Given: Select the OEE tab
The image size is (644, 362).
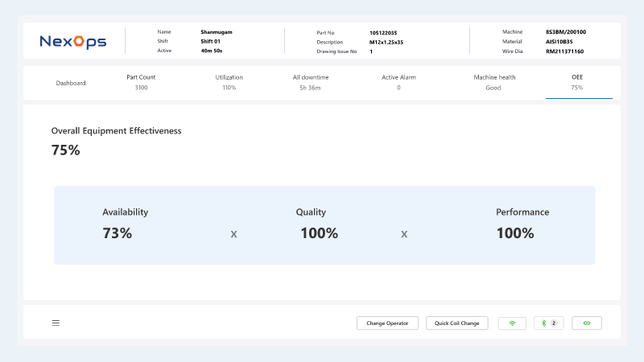Looking at the screenshot, I should [576, 82].
